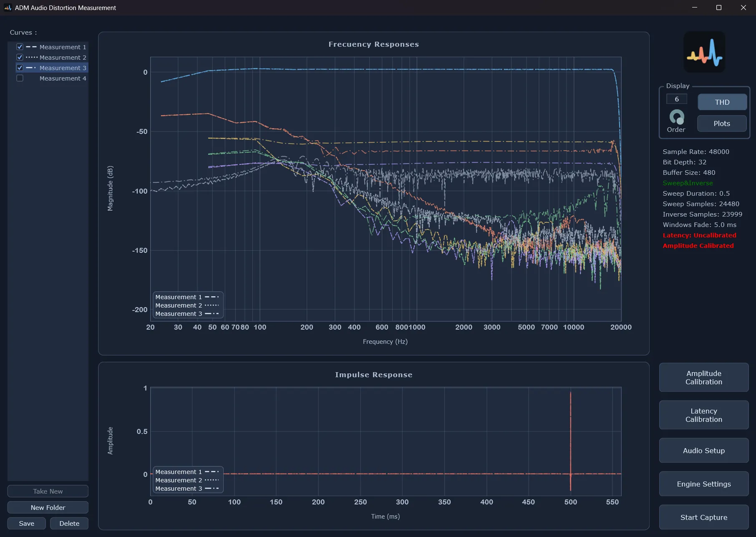Click the Sample Rate: 48000 readout
The image size is (756, 537).
pos(696,152)
